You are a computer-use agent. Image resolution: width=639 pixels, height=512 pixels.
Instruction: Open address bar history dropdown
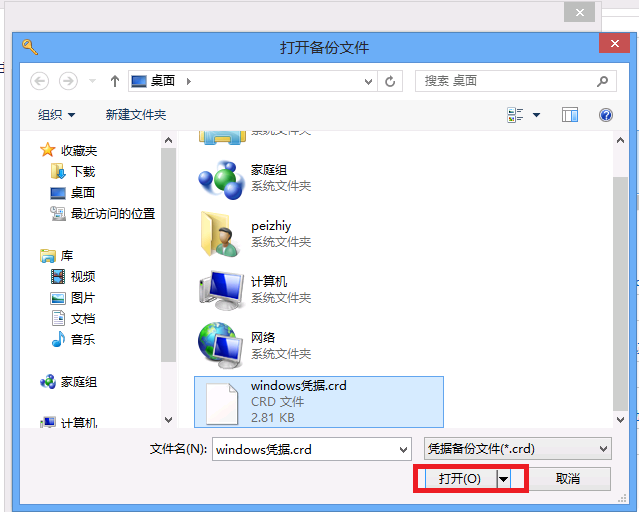click(x=368, y=82)
